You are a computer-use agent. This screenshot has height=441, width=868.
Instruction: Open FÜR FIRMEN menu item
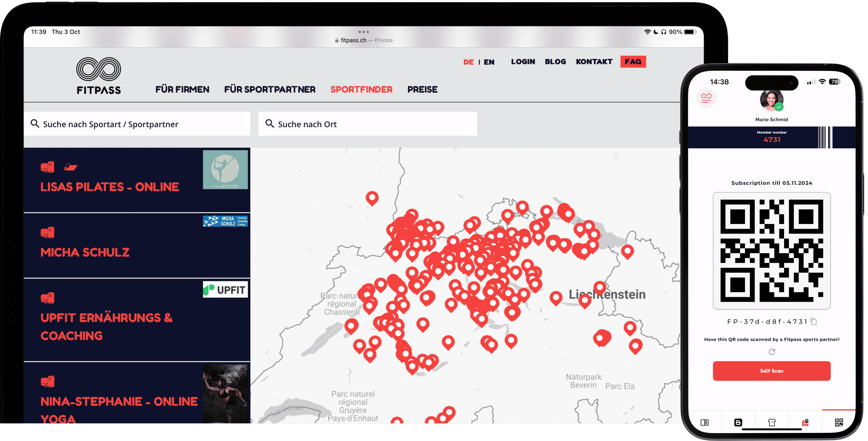click(x=182, y=89)
